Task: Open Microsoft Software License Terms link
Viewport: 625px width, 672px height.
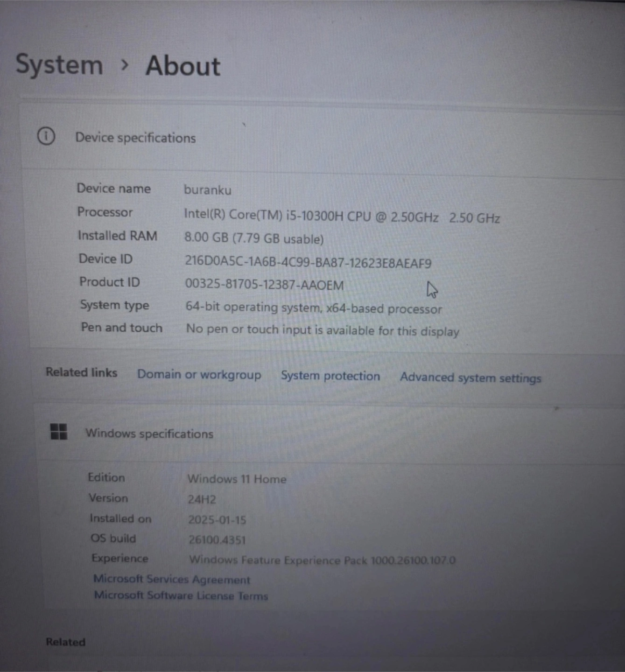Action: [x=181, y=595]
